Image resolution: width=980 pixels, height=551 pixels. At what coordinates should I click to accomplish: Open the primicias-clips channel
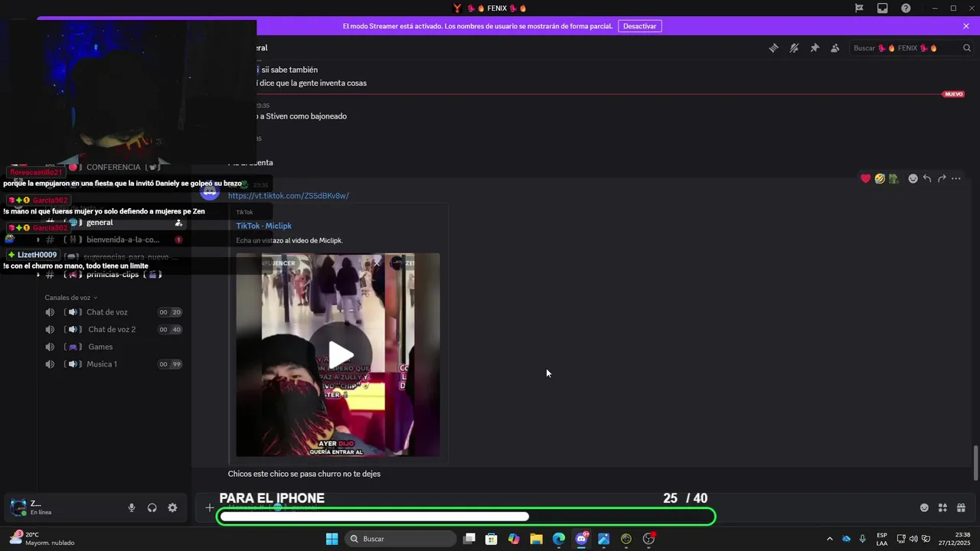[112, 274]
